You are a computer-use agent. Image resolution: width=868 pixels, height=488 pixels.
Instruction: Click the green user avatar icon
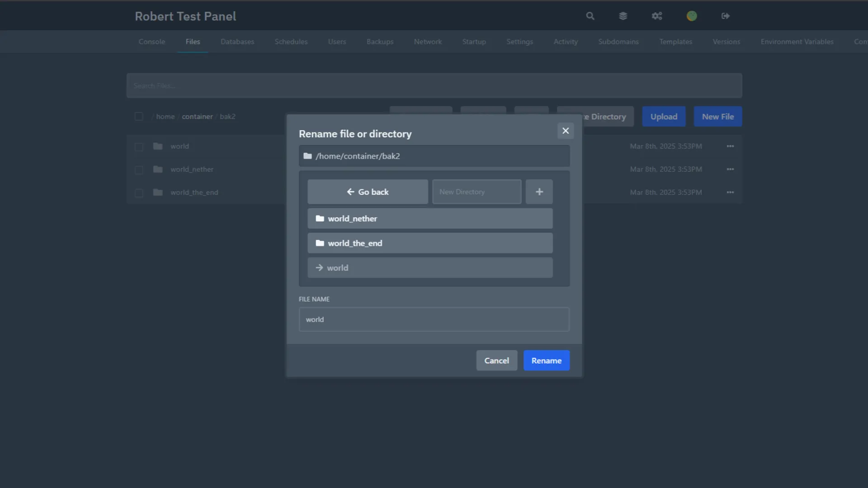click(692, 16)
